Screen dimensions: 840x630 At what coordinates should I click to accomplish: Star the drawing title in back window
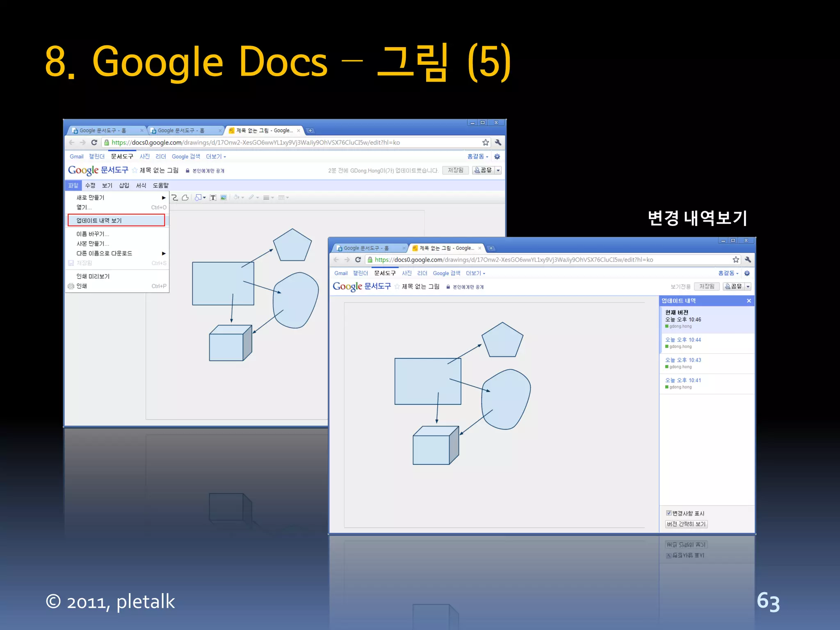135,170
